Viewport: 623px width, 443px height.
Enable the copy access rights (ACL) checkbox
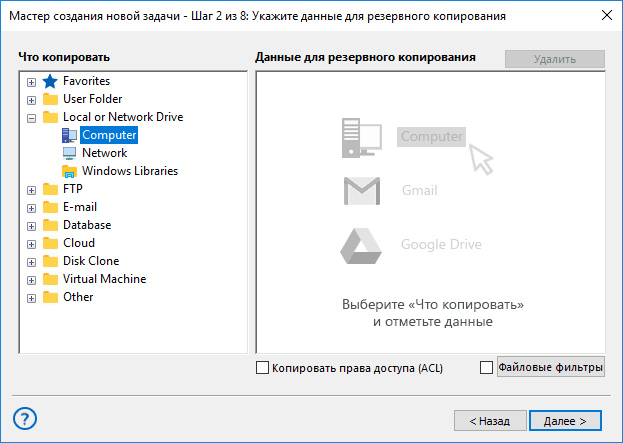click(263, 368)
